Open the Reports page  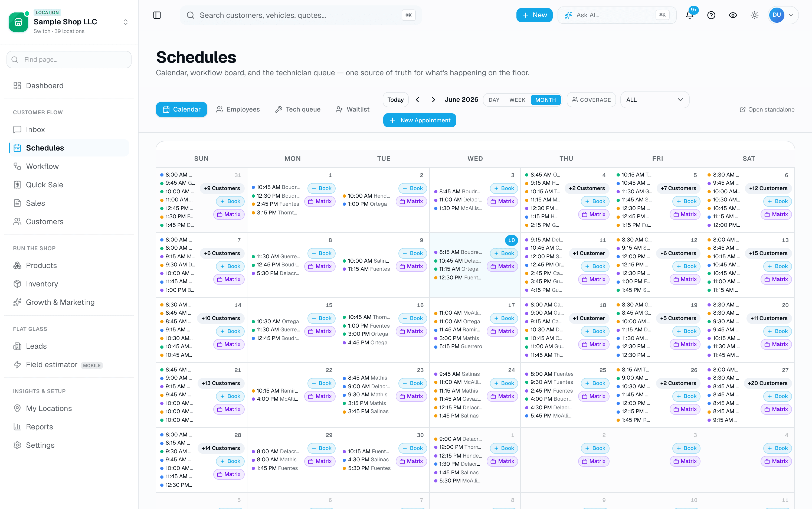pos(69,427)
